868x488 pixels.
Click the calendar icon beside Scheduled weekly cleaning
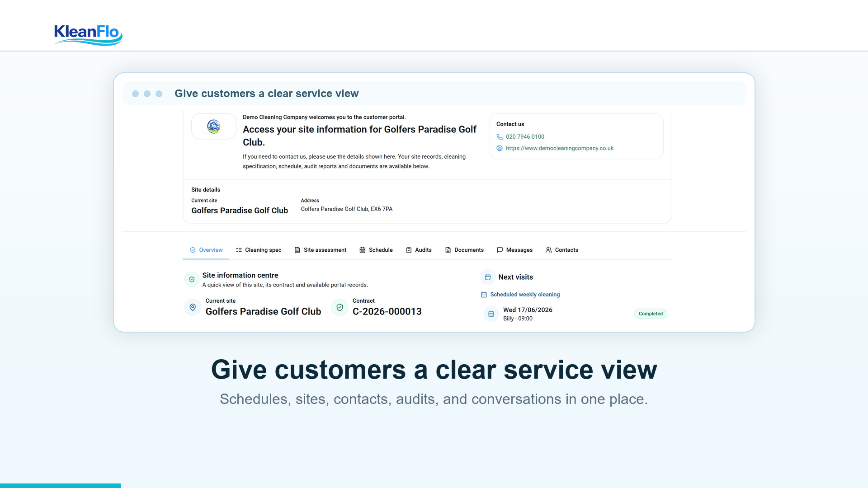pos(484,295)
